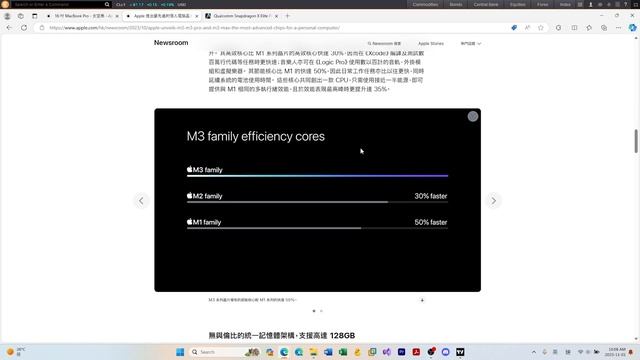The height and width of the screenshot is (360, 640).
Task: Open split screen view icon
Action: [574, 28]
